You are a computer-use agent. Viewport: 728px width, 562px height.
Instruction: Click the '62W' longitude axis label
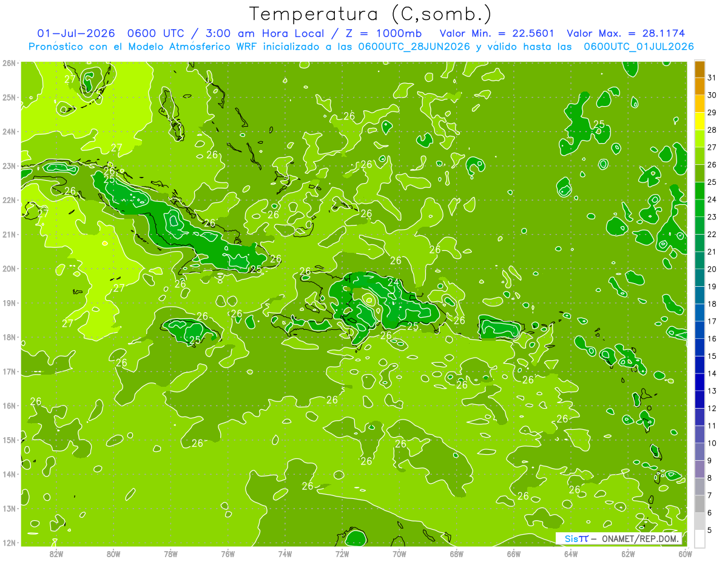click(628, 554)
